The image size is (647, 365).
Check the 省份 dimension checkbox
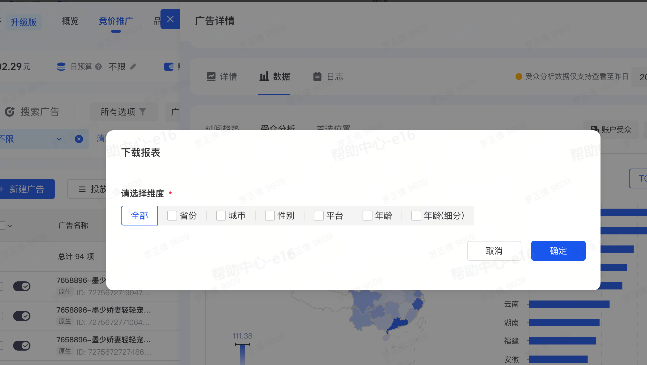click(172, 215)
